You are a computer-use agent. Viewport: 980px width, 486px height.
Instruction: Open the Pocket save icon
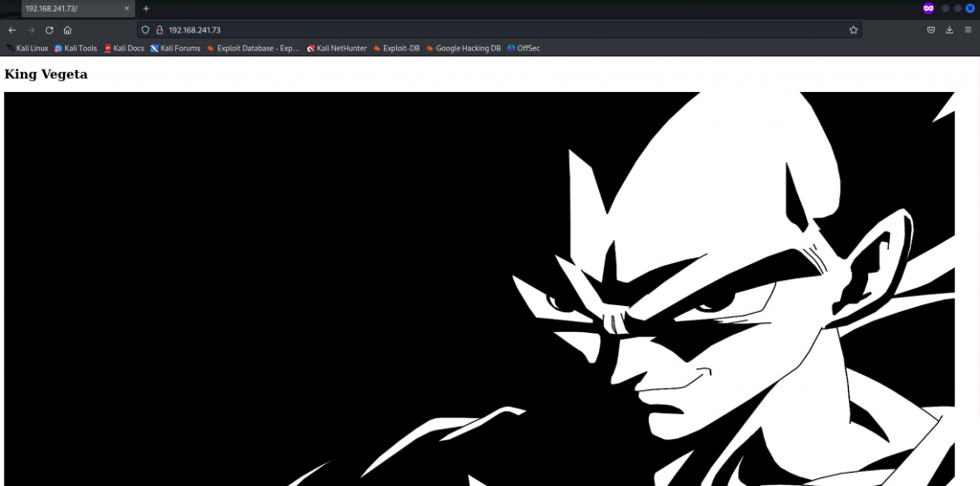click(x=930, y=30)
